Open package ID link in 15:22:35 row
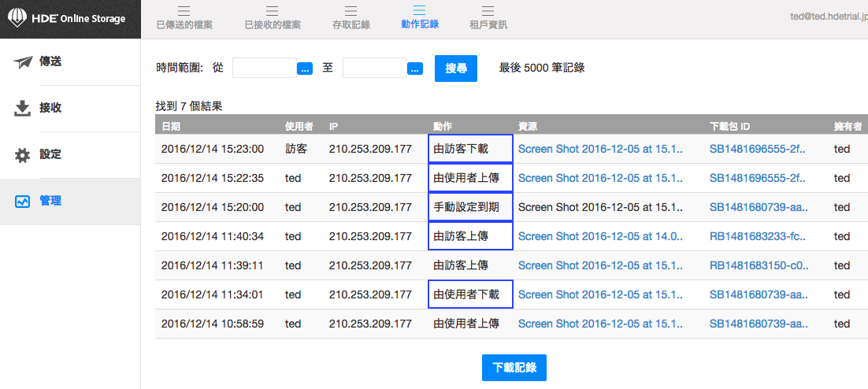 click(759, 178)
